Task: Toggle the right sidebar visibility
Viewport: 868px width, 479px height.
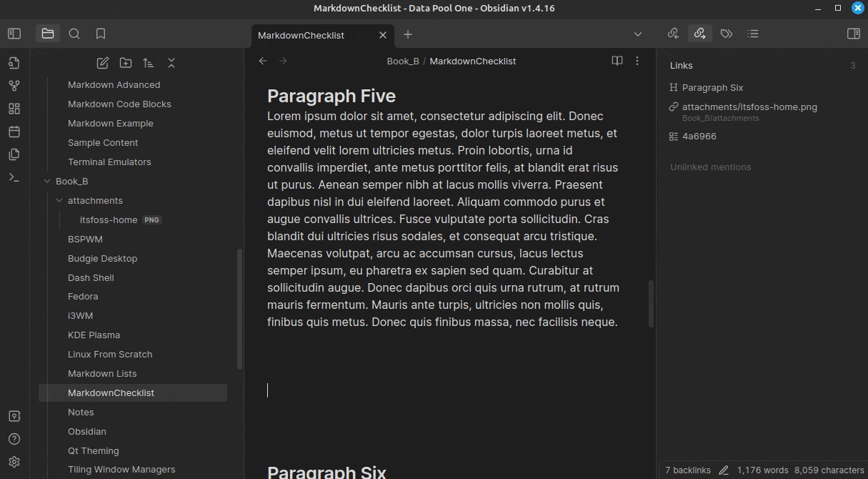Action: click(853, 34)
